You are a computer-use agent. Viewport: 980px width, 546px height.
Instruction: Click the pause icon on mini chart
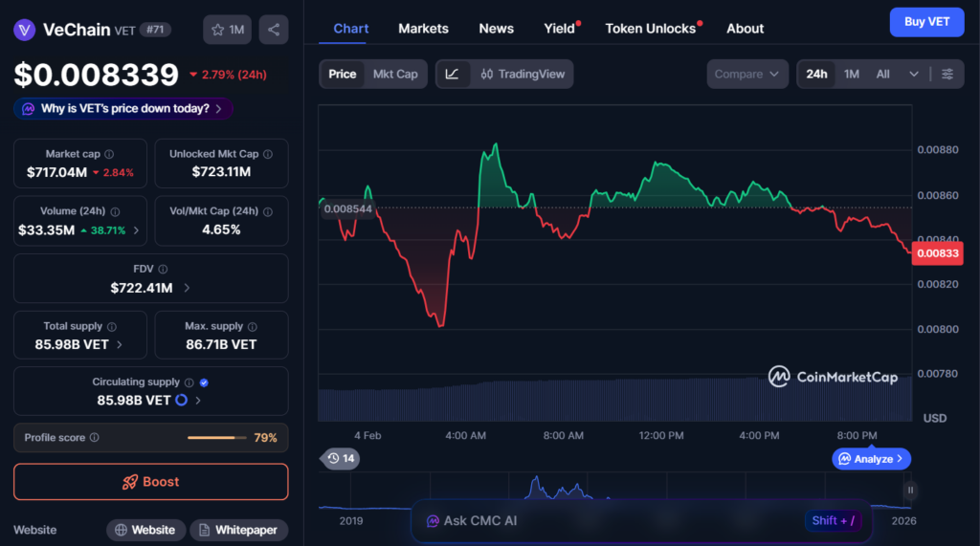(910, 491)
